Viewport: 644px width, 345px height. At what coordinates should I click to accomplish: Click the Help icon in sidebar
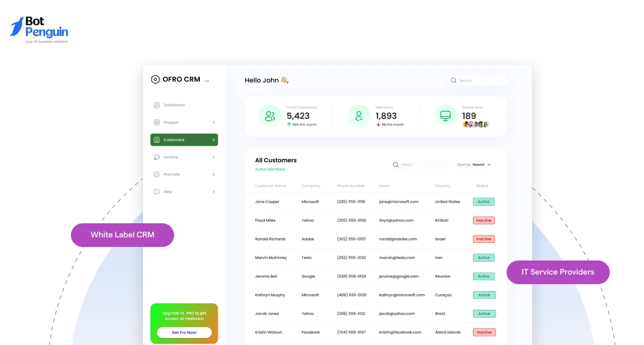tap(157, 192)
